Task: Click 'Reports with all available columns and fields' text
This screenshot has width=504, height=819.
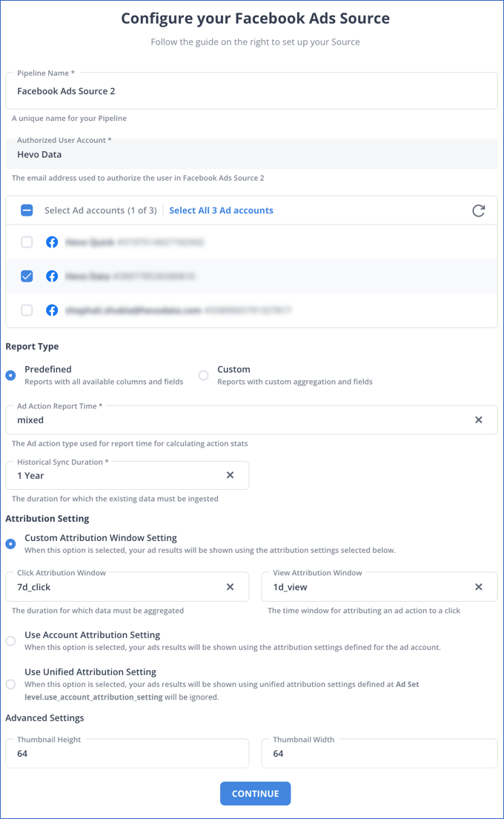Action: tap(104, 382)
